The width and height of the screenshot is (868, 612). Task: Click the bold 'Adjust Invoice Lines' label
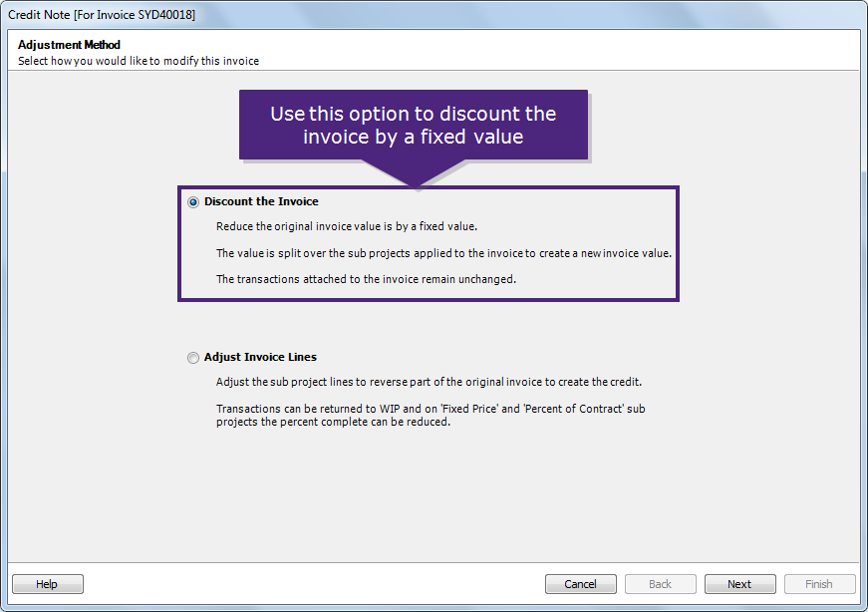260,357
